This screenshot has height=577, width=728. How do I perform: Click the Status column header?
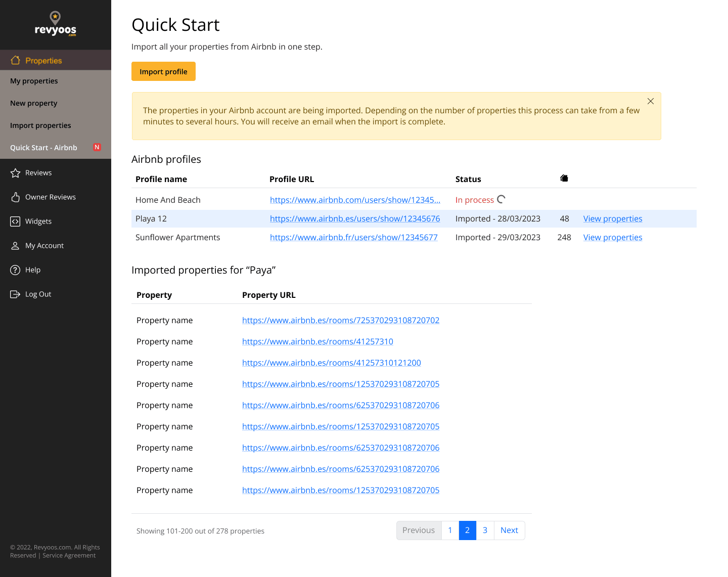click(468, 179)
